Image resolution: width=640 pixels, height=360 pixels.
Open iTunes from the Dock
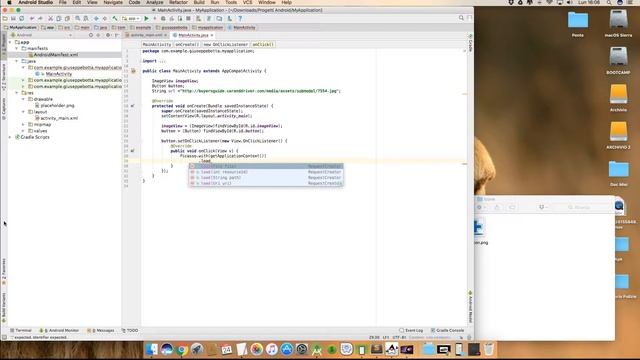[271, 349]
